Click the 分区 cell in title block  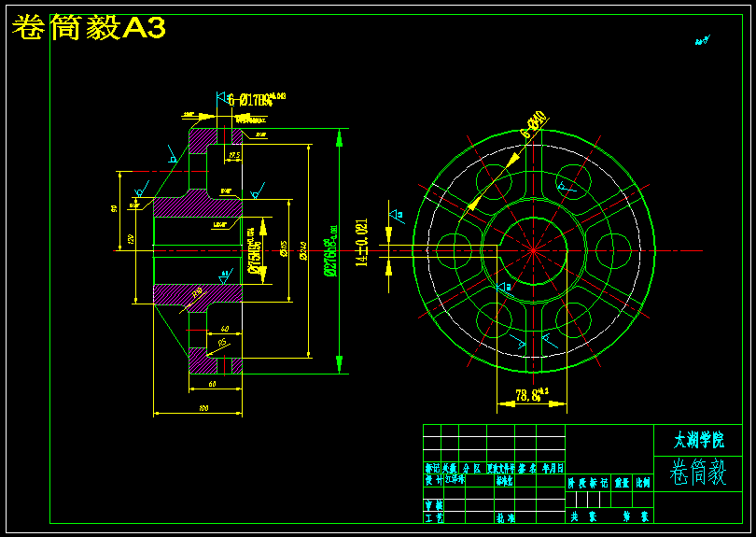pos(472,469)
